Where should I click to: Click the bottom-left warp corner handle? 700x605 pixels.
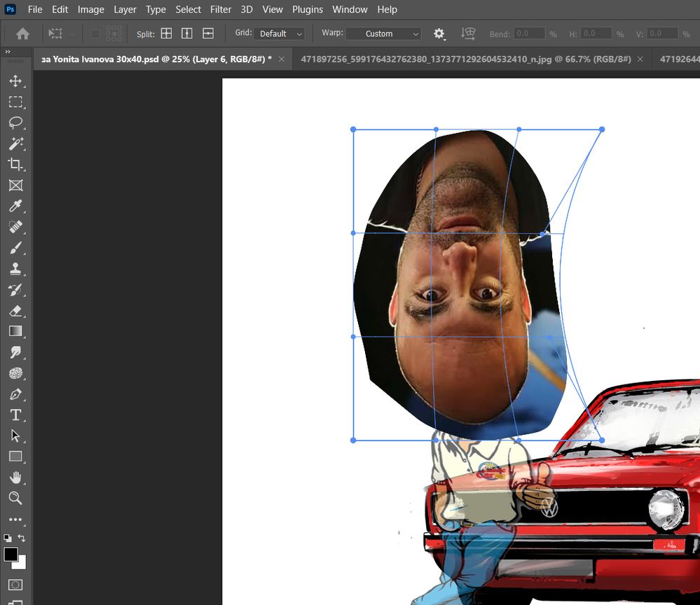[353, 440]
